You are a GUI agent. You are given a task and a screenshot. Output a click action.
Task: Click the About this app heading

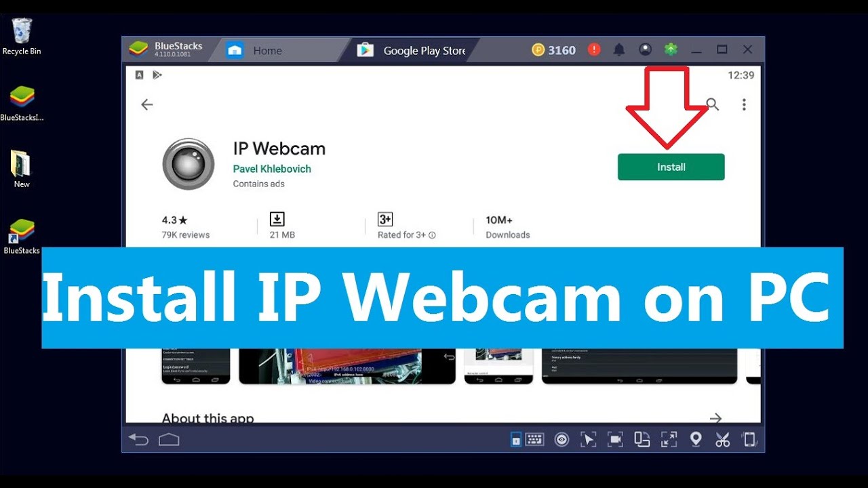[208, 418]
